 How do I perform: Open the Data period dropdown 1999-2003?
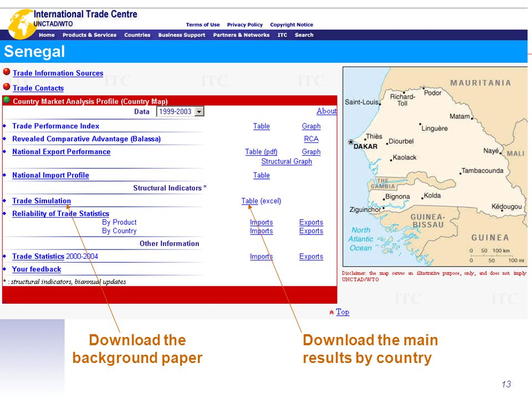click(180, 111)
